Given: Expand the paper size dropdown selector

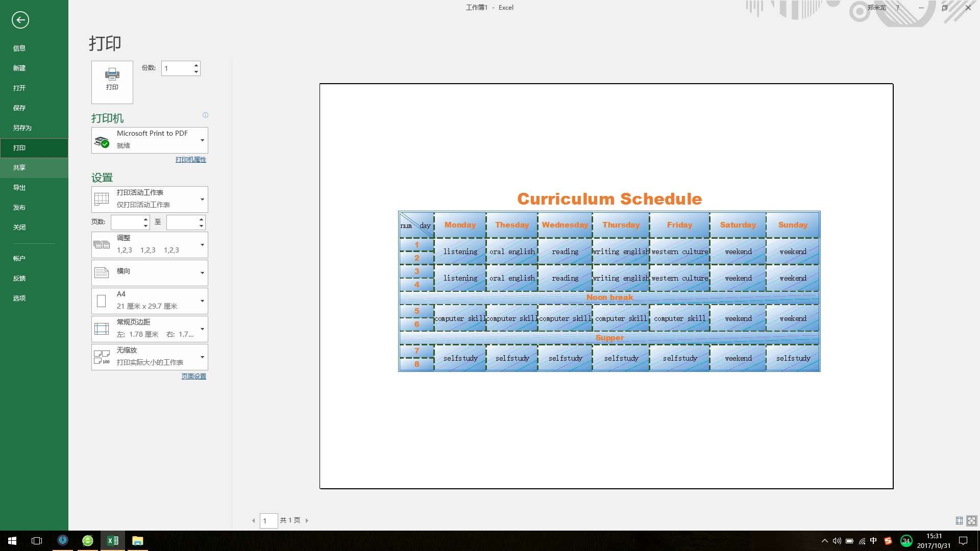Looking at the screenshot, I should pyautogui.click(x=202, y=300).
